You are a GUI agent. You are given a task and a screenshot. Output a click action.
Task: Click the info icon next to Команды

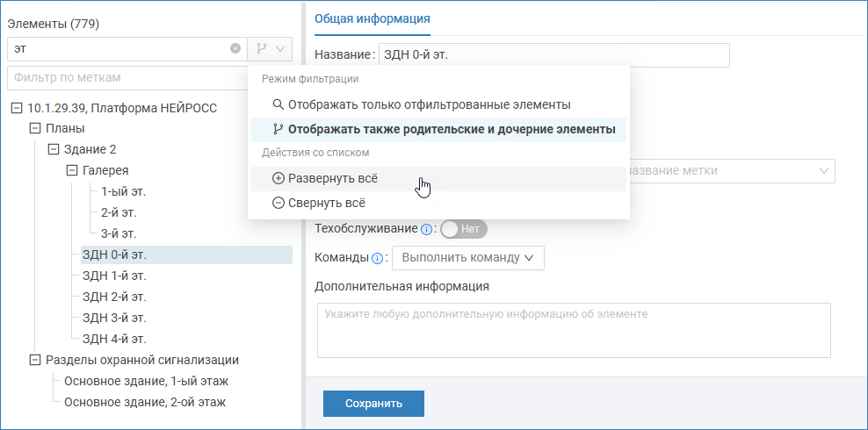[x=378, y=258]
